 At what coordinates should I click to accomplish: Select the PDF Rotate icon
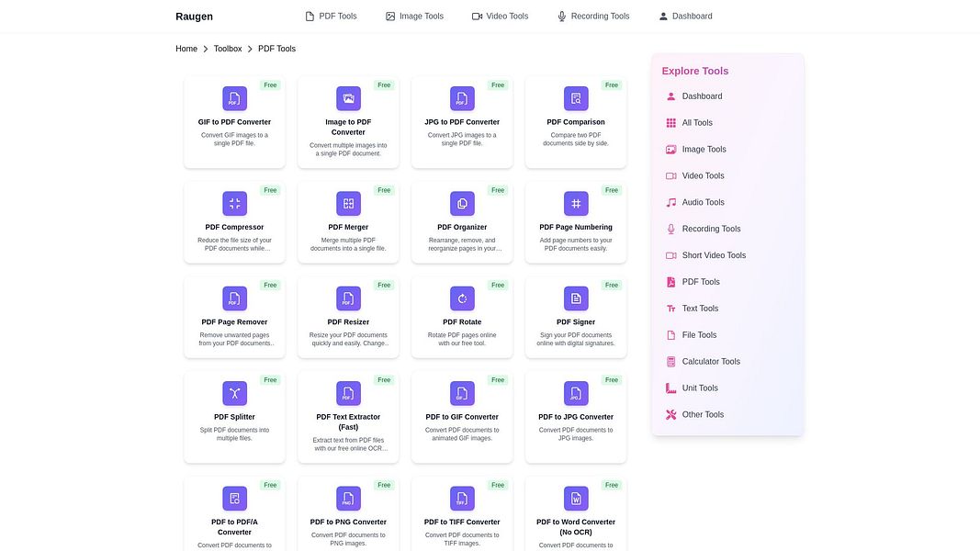tap(462, 298)
